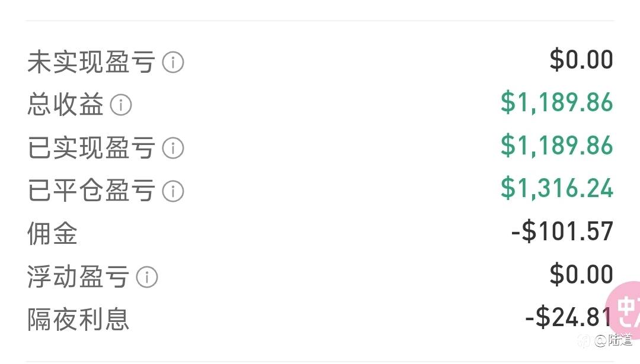Click the $1,316.24 closed position profit
The width and height of the screenshot is (640, 364).
(x=556, y=188)
